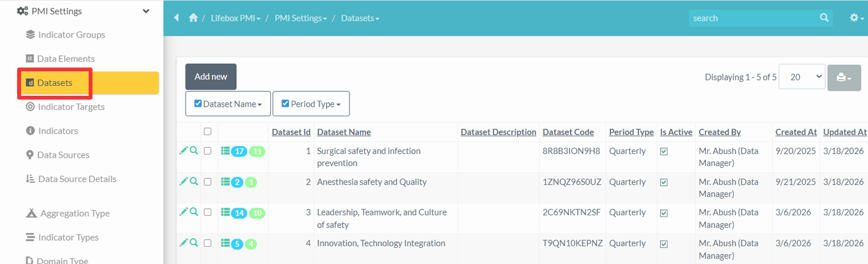Sort by the Dataset Code column header

pyautogui.click(x=568, y=132)
